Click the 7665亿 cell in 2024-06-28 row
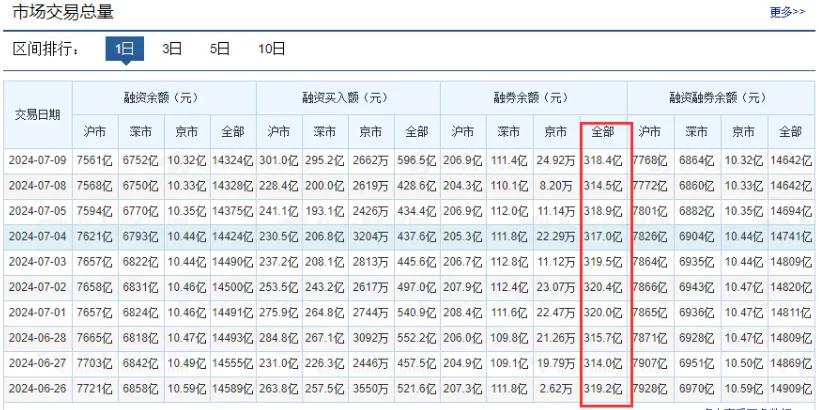The height and width of the screenshot is (410, 819). point(95,338)
